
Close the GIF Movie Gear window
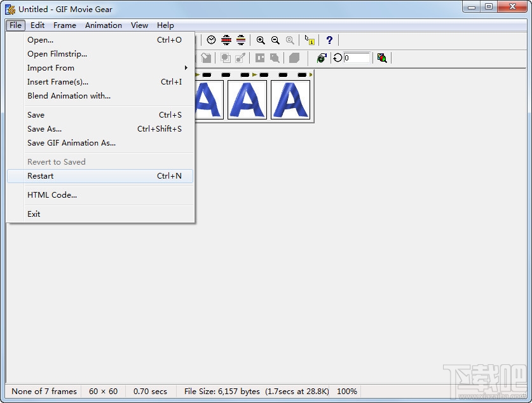tap(513, 7)
